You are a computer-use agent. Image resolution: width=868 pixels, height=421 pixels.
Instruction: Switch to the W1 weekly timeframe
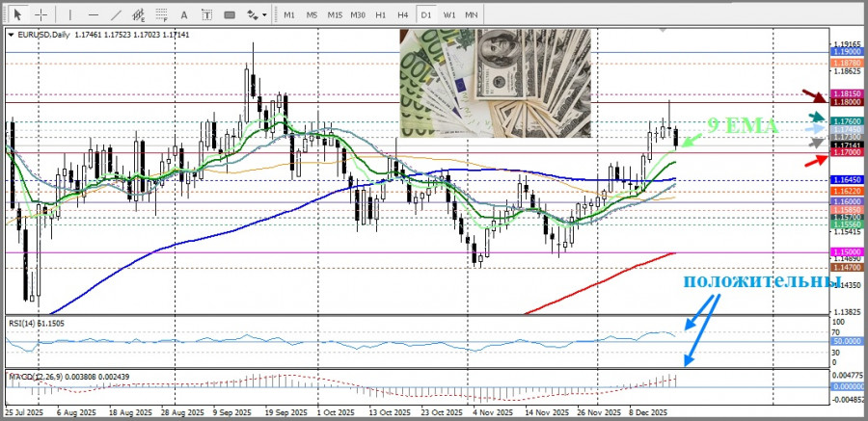pos(449,14)
